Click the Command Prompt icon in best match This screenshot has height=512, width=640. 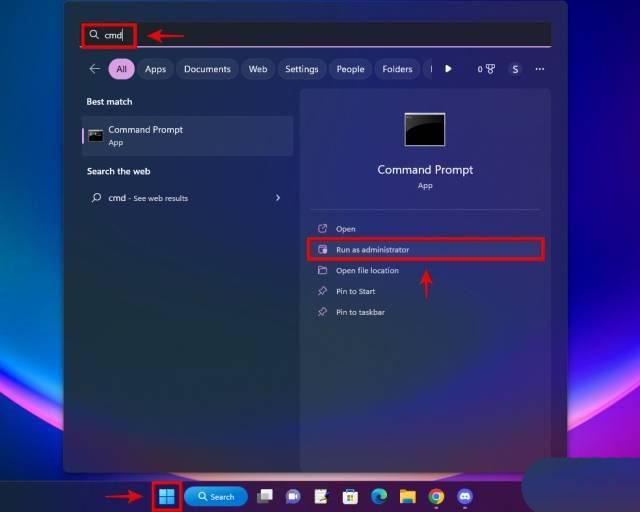[x=96, y=136]
